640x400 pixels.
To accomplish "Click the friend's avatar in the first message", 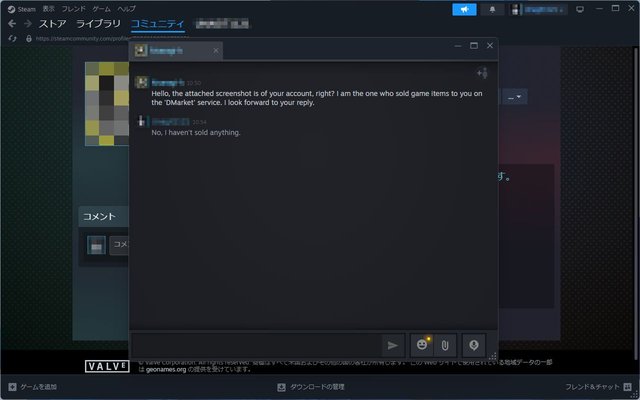I will point(142,82).
